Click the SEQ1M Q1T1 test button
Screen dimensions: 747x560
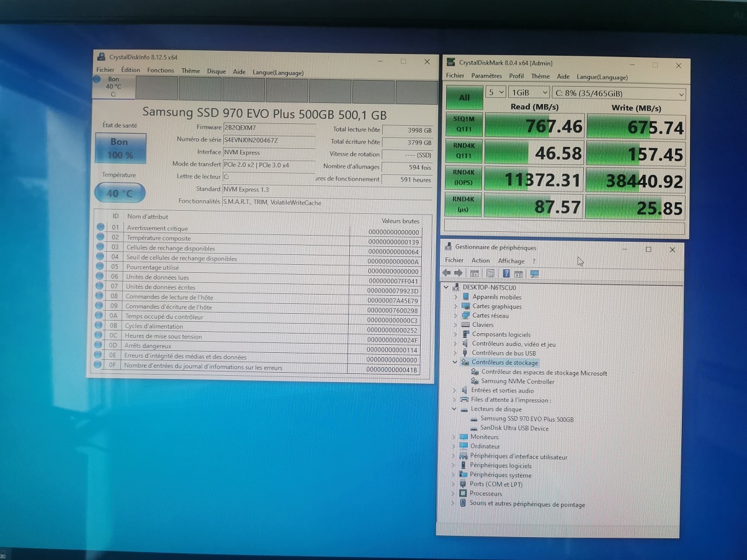point(463,126)
